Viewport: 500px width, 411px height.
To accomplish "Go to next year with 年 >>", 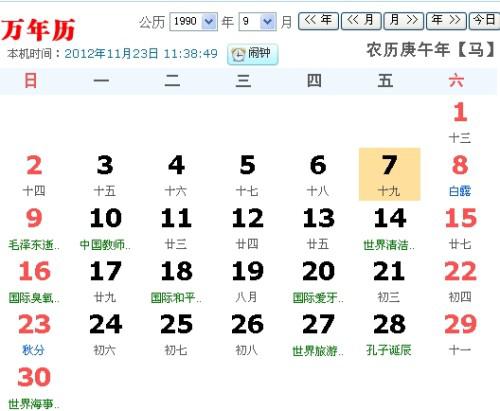I will click(x=446, y=21).
